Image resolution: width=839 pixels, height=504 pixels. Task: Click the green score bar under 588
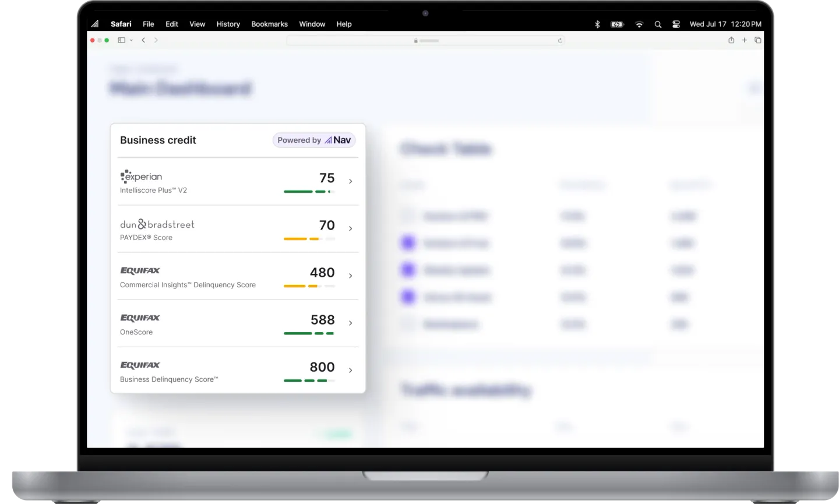click(309, 333)
